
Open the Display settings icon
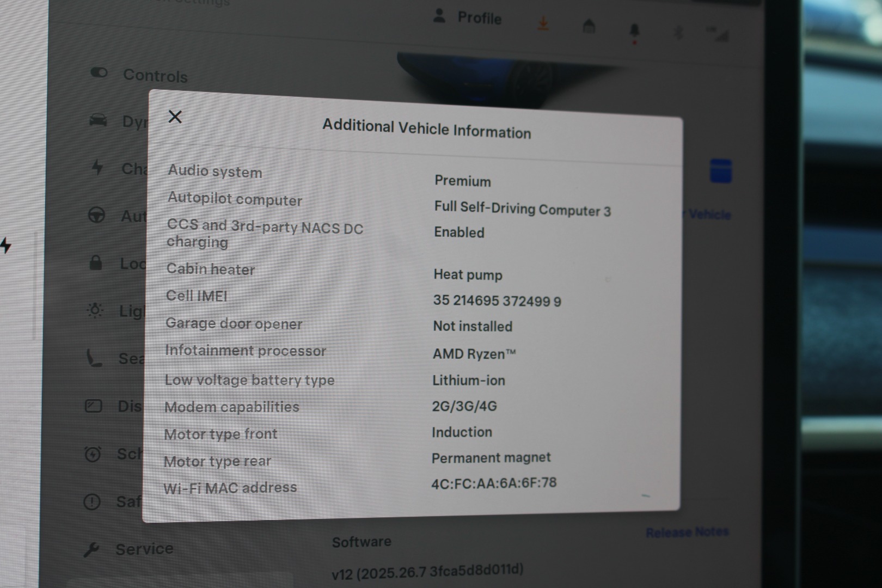click(94, 406)
